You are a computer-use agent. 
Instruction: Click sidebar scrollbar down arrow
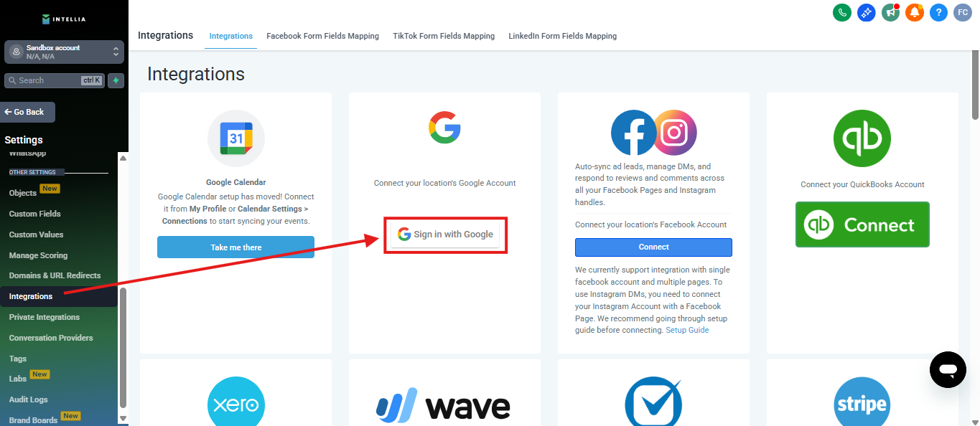123,418
